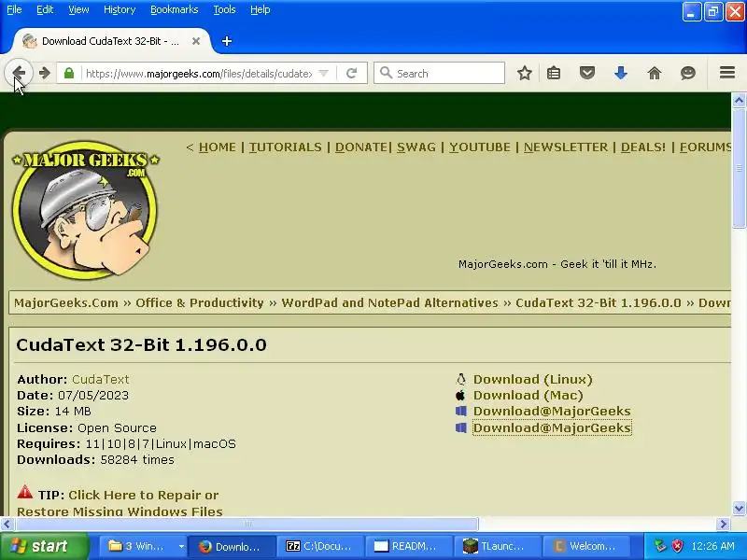
Task: Open WordPad and NotePad Alternatives breadcrumb
Action: [x=389, y=302]
